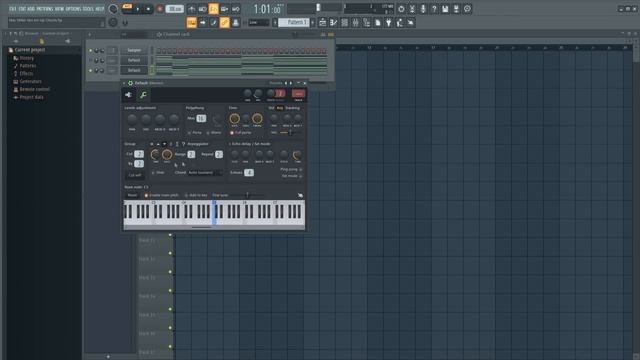Viewport: 640px width, 360px height.
Task: Toggle the metronome icon
Action: 191,9
